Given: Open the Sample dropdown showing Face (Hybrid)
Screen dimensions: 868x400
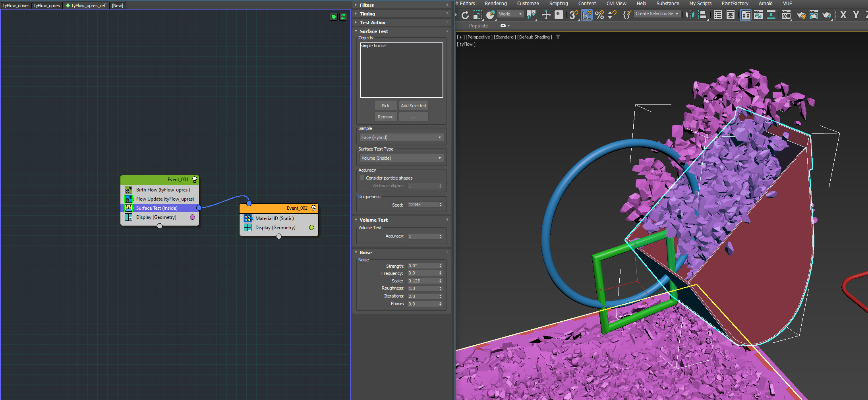Looking at the screenshot, I should (401, 137).
